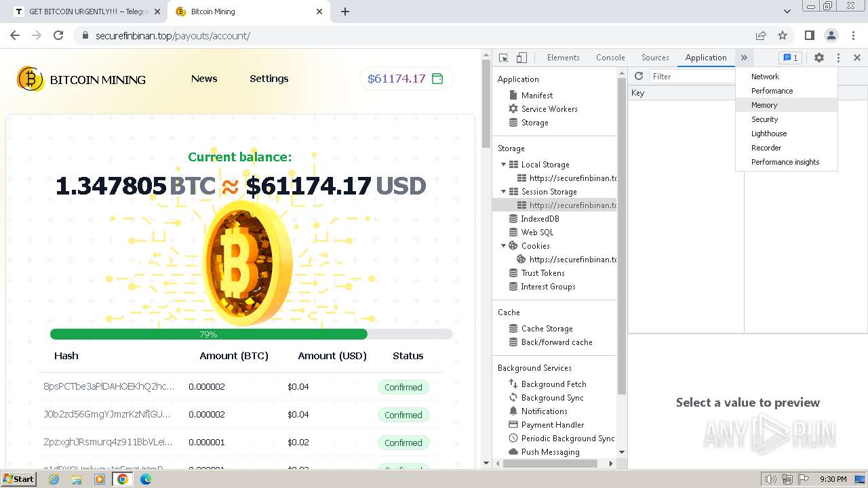Open Internet Explorer from taskbar

[x=54, y=479]
